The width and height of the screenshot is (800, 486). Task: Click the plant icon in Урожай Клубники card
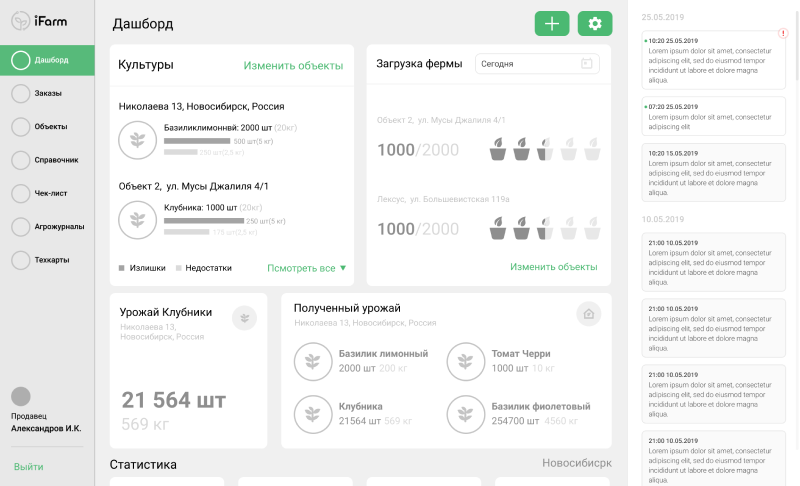click(x=244, y=318)
